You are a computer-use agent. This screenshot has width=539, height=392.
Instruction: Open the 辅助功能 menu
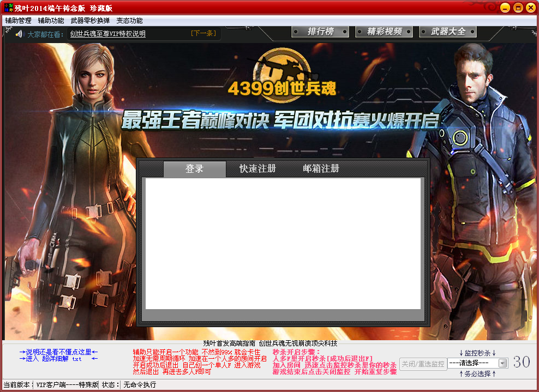[51, 21]
